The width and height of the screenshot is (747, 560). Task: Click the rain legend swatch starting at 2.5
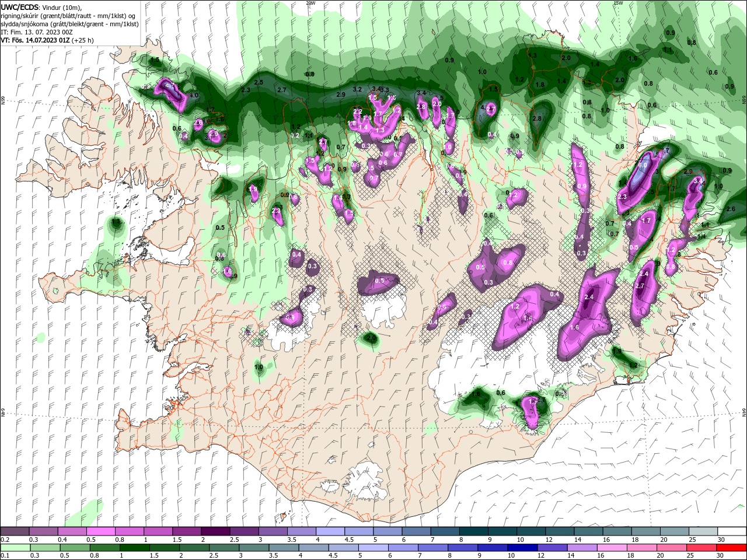224,548
